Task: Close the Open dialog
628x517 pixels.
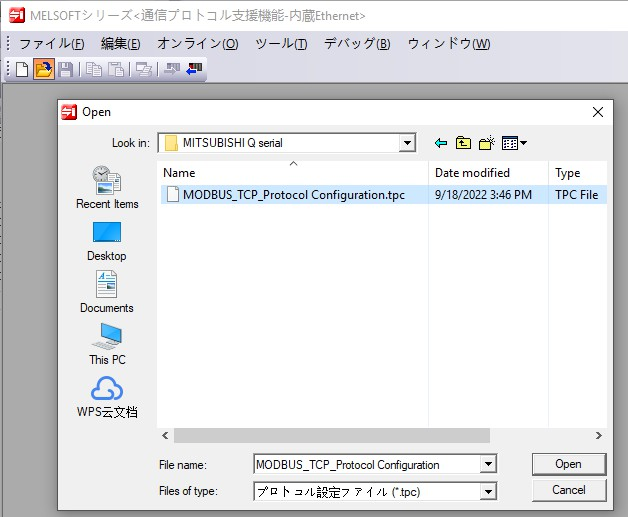Action: tap(598, 112)
